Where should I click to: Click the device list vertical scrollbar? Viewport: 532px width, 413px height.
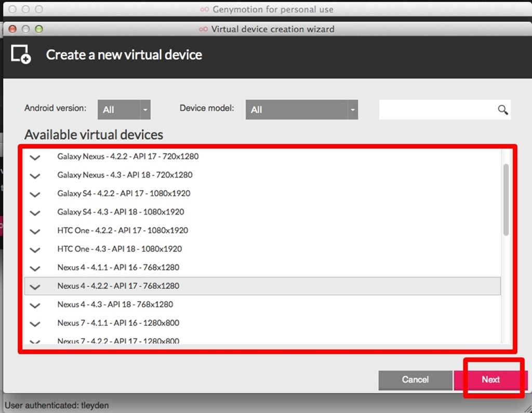tap(506, 200)
